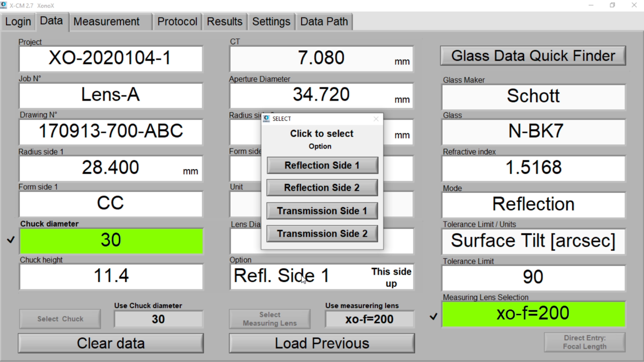This screenshot has width=644, height=362.
Task: Open the Settings tab
Action: [x=271, y=22]
